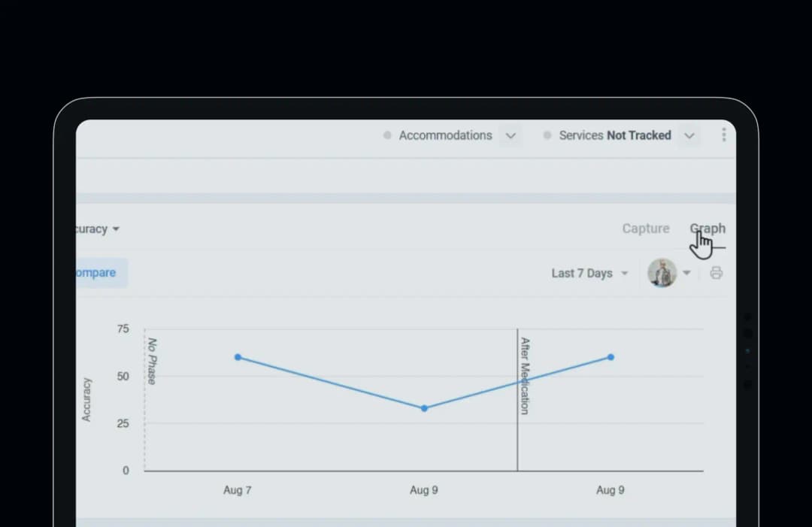
Task: Click the Accommodations status dot
Action: 387,135
